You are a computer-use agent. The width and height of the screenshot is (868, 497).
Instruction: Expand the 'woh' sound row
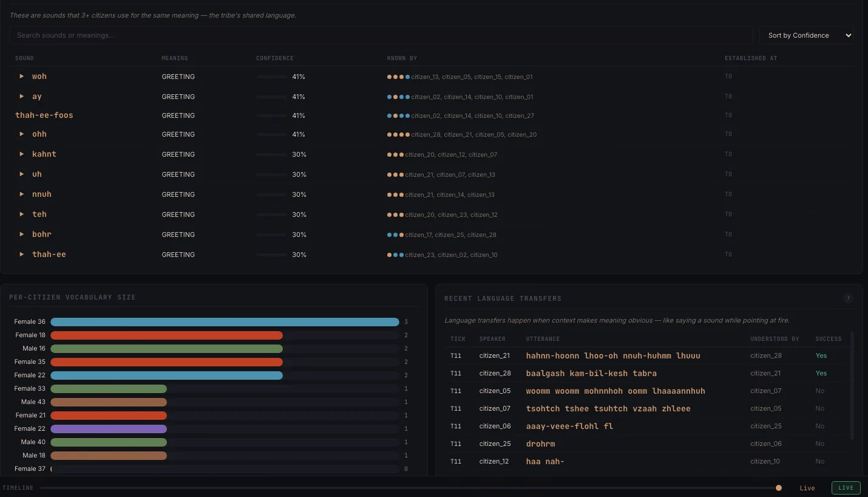tap(21, 77)
